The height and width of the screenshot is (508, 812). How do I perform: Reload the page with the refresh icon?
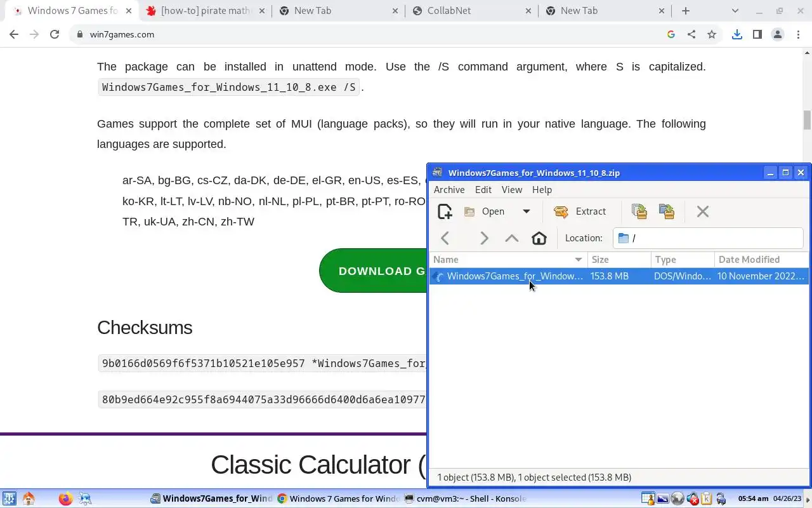(55, 34)
